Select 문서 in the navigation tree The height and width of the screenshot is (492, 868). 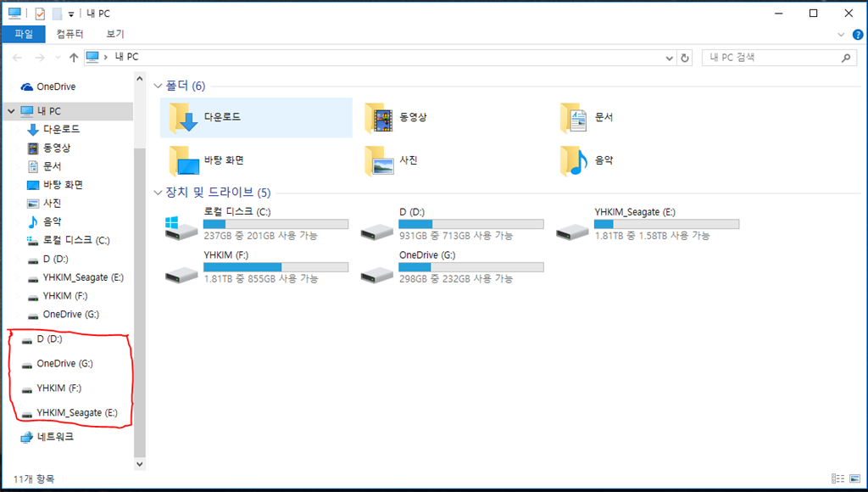click(x=44, y=166)
